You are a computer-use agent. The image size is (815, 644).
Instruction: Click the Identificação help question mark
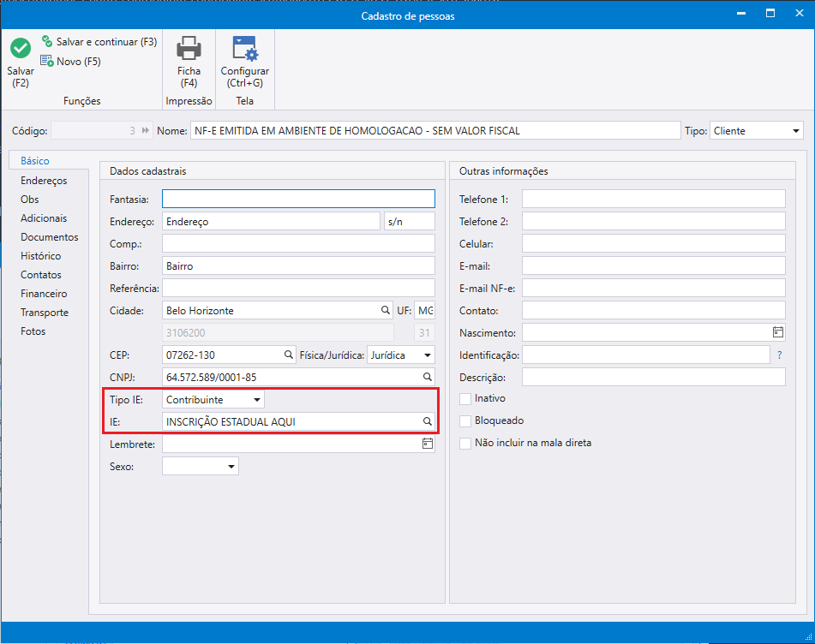(x=779, y=355)
